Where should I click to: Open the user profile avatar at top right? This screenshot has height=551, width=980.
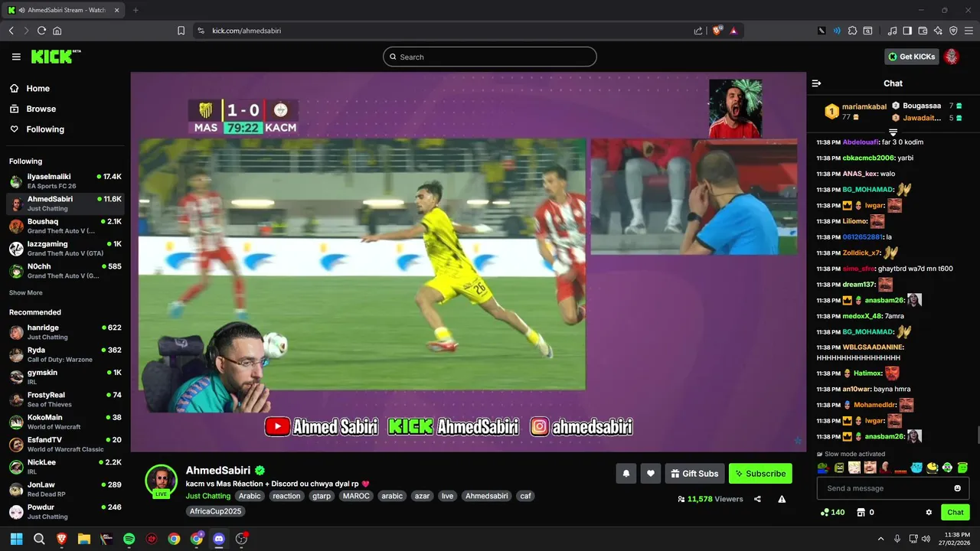click(952, 57)
